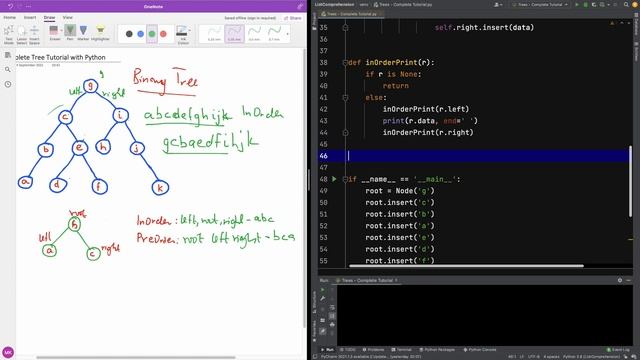The height and width of the screenshot is (360, 640).
Task: Select the Text Mode tool in OneNote
Action: pos(9,35)
